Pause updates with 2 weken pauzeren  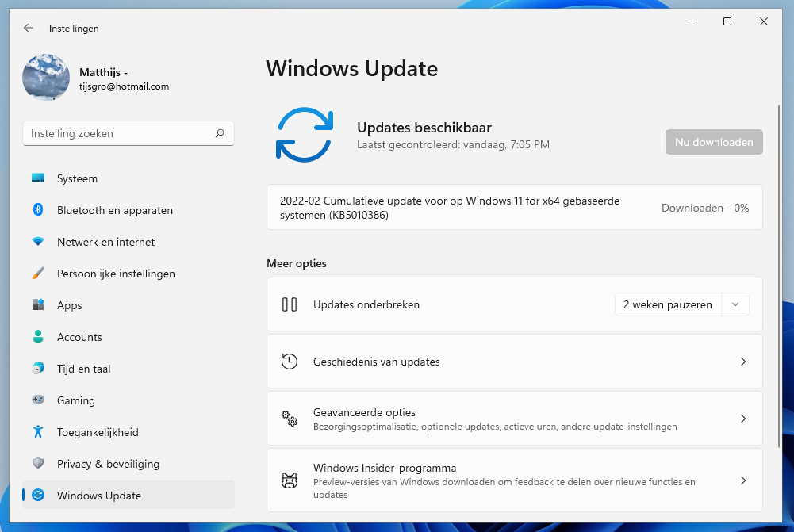[x=668, y=304]
